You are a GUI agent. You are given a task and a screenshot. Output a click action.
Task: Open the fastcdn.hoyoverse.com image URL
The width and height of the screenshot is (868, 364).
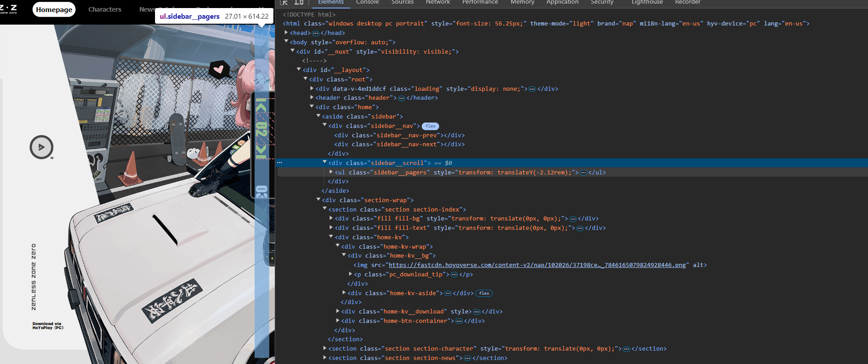pos(537,265)
